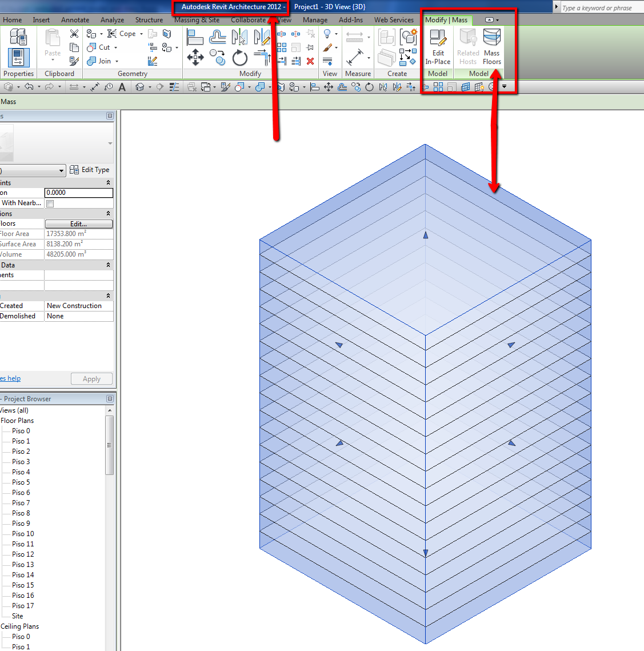Click the Cut clipboard scissors icon
Screen dimensions: 644x651
(x=74, y=34)
